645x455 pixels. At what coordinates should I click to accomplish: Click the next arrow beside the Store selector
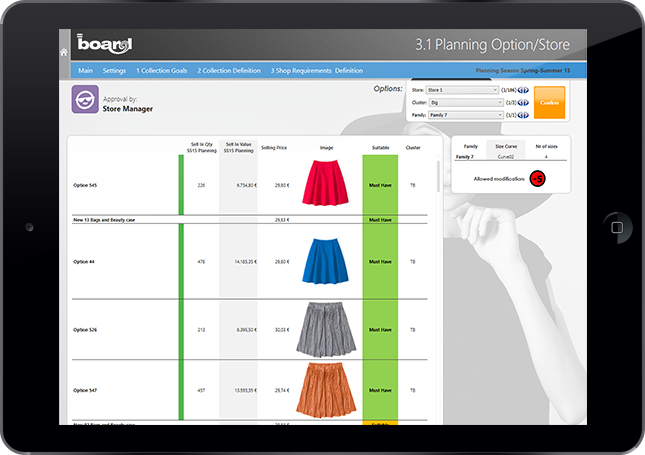pos(528,90)
